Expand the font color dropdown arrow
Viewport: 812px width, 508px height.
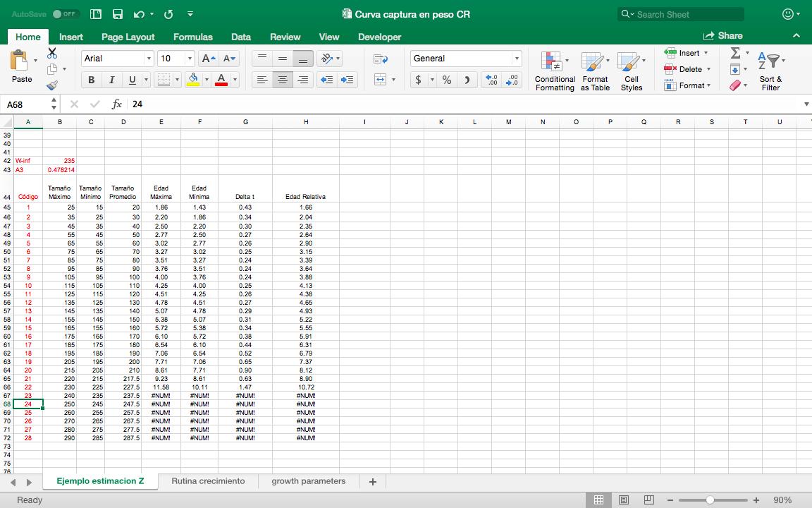235,79
